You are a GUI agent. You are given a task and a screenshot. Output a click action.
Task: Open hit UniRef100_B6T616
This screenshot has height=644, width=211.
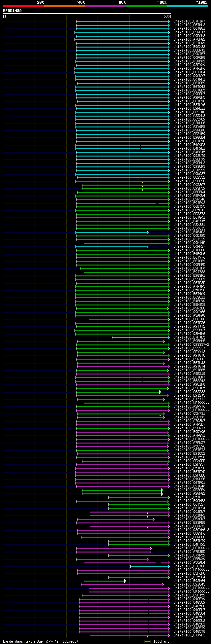click(189, 141)
